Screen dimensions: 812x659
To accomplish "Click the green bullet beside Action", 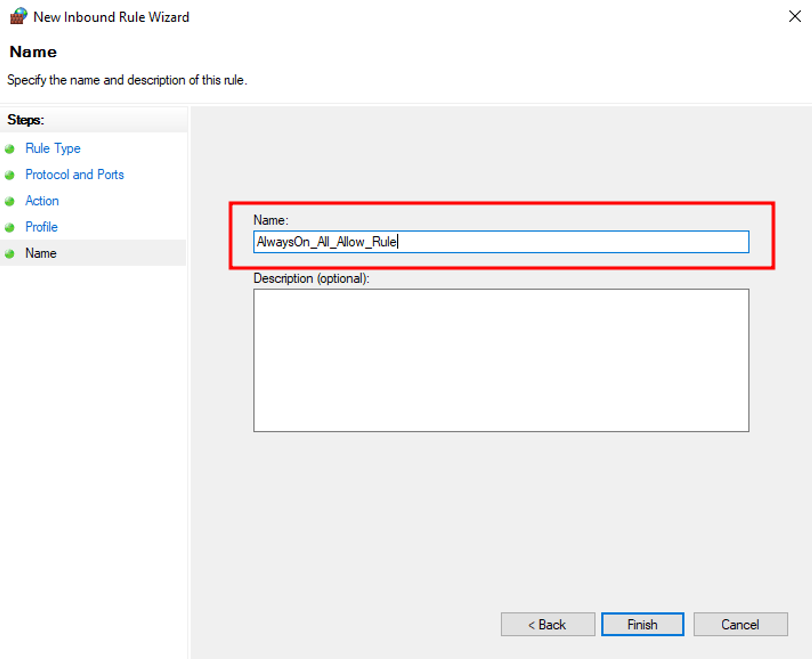I will 10,201.
